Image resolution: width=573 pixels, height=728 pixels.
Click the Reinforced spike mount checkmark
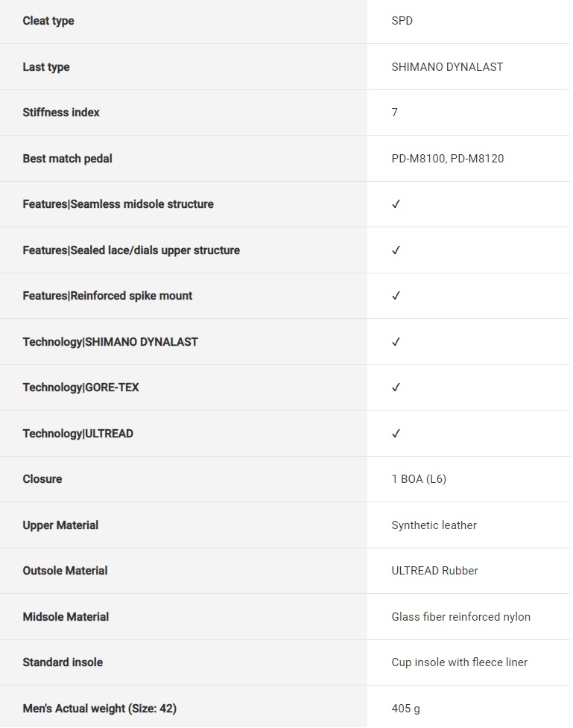(396, 296)
